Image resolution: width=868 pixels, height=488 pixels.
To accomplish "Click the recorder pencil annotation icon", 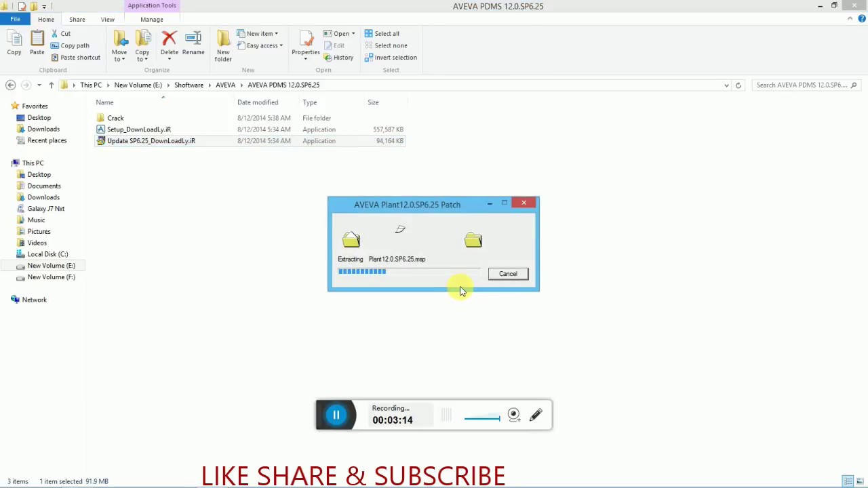I will coord(536,415).
